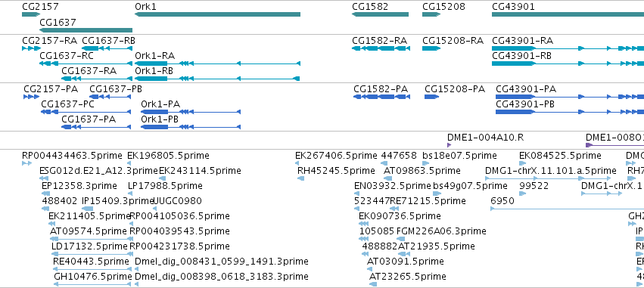Select the RP004434463.5prime EST arrow

(26, 163)
